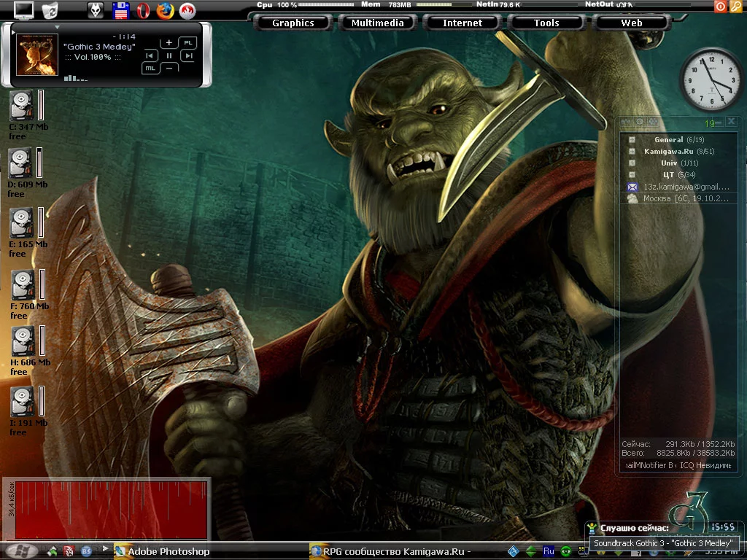Open drive F: hard disk icon
The width and height of the screenshot is (747, 560).
(x=23, y=284)
